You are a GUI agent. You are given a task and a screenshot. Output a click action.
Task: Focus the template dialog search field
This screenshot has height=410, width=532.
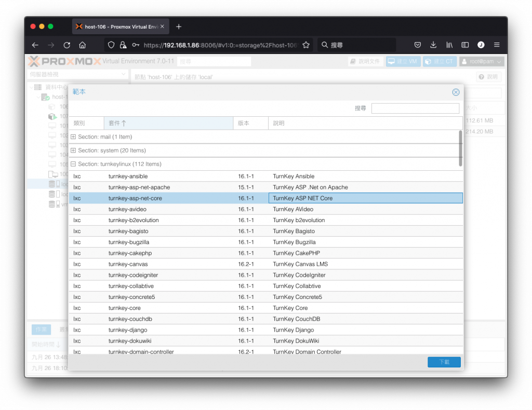point(415,108)
